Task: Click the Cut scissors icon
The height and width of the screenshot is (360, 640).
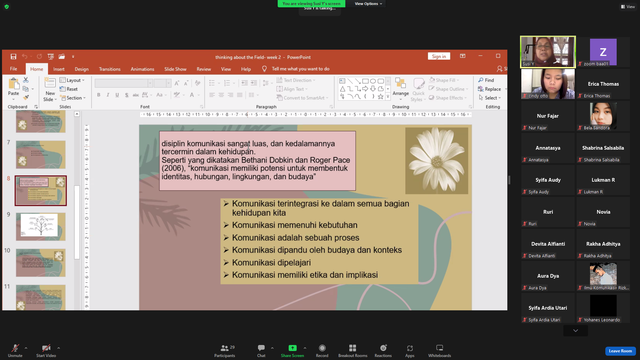Action: tap(26, 80)
